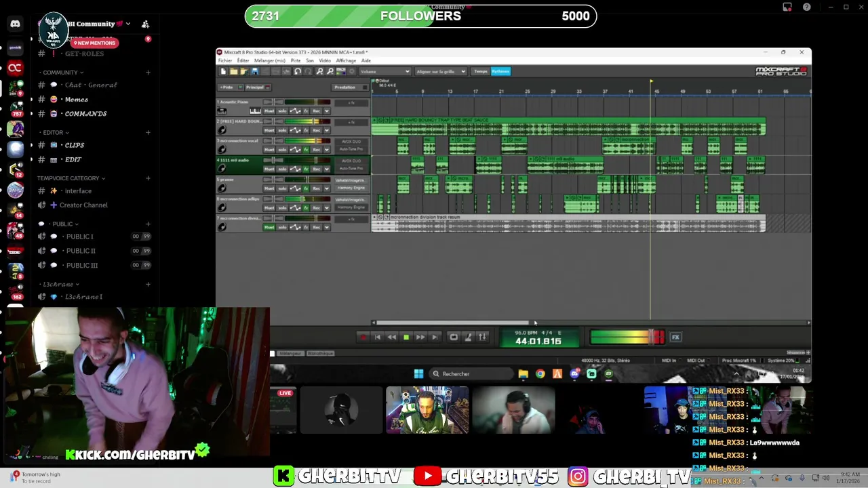The height and width of the screenshot is (488, 868).
Task: Open File Explorer in the streamed taskbar
Action: (524, 373)
